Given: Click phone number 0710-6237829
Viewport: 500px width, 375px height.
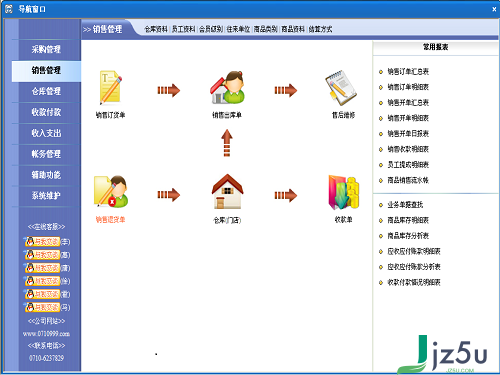Looking at the screenshot, I should tap(46, 358).
